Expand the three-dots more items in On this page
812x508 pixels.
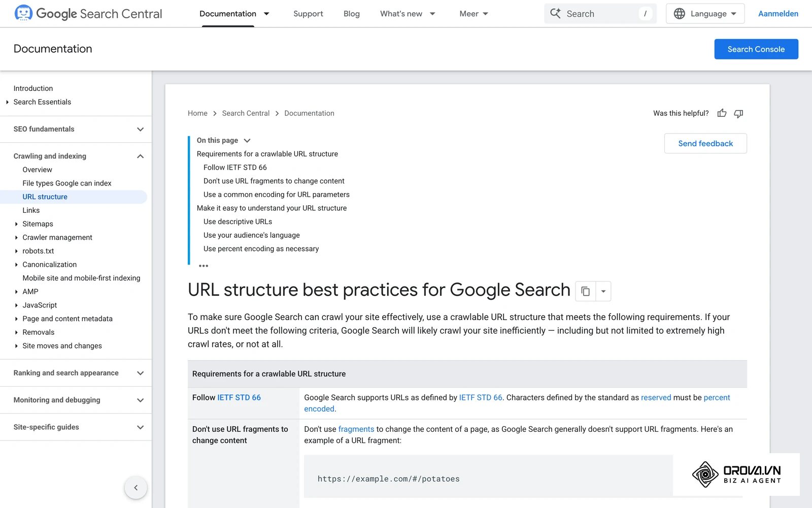click(x=204, y=266)
